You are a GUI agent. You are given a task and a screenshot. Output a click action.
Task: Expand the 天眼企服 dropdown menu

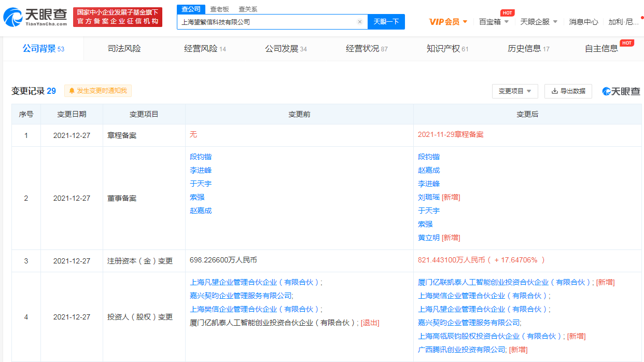click(539, 22)
